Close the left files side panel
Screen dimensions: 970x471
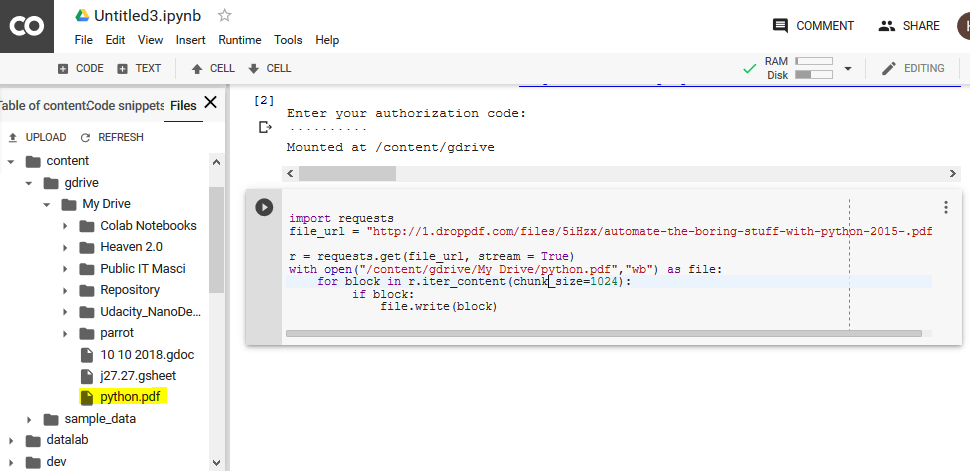click(210, 102)
